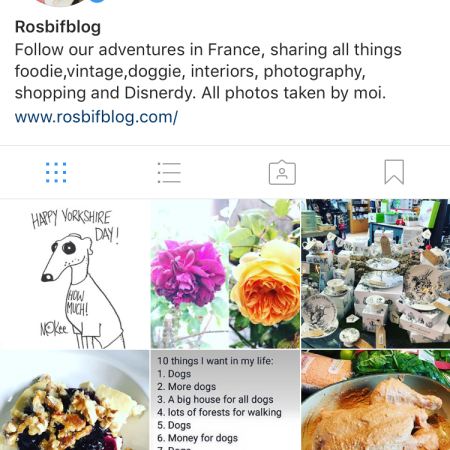
Task: Tap the 'How much!' text on the dog
Action: 77,303
